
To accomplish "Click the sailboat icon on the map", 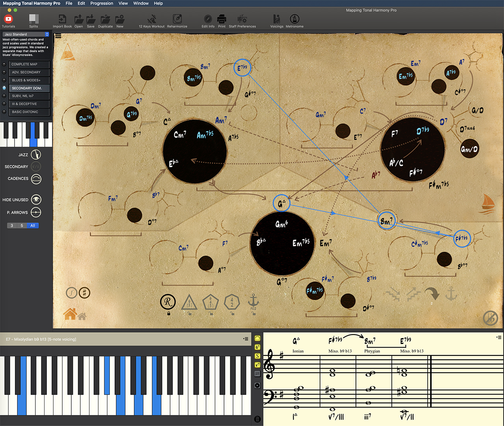I will click(488, 204).
